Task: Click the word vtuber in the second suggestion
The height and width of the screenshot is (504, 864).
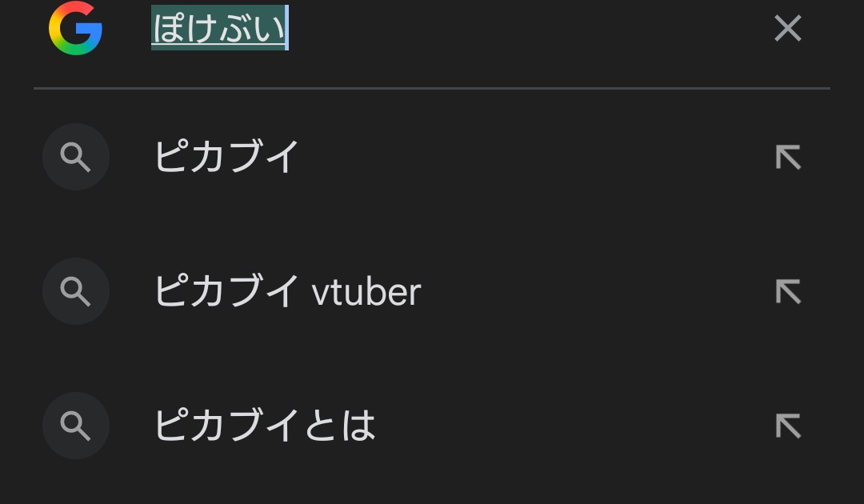Action: click(x=366, y=293)
